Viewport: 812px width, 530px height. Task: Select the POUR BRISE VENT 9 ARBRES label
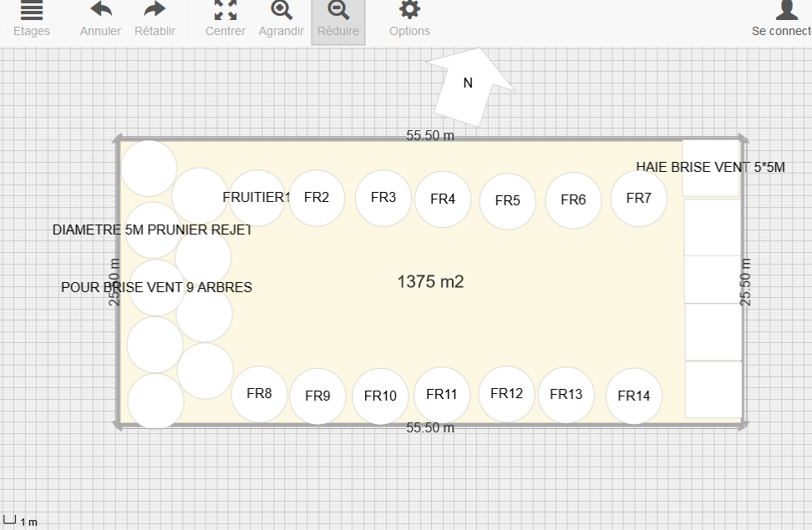tap(156, 287)
